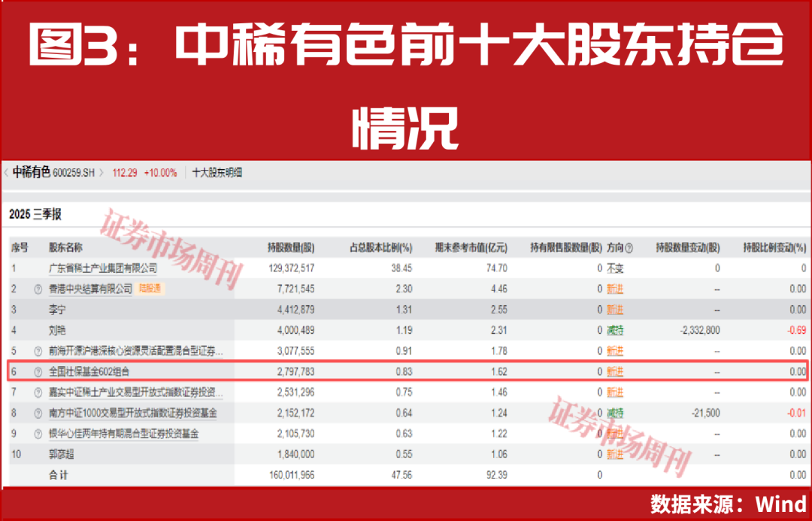Click help icon next to 全国社保基金602组合
The image size is (812, 521).
38,371
